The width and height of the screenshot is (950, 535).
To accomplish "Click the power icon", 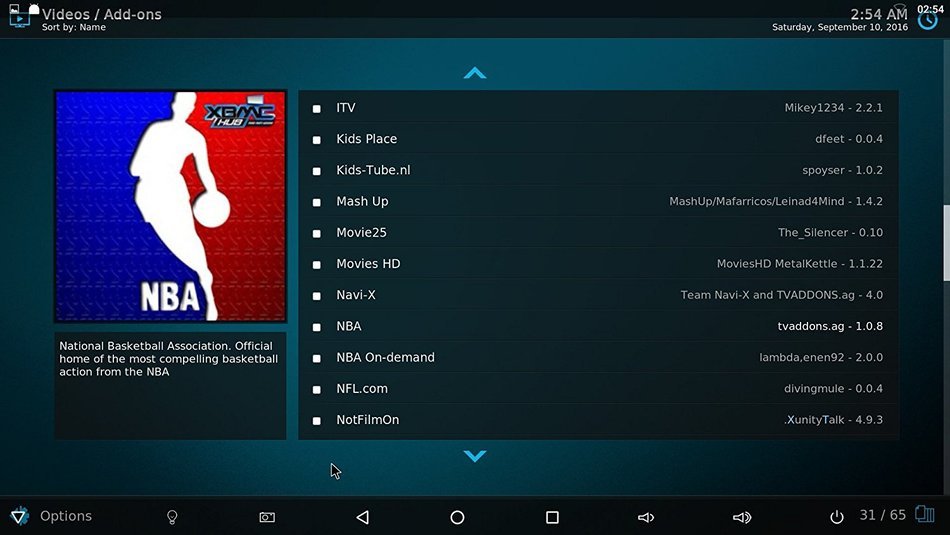I will tap(837, 517).
